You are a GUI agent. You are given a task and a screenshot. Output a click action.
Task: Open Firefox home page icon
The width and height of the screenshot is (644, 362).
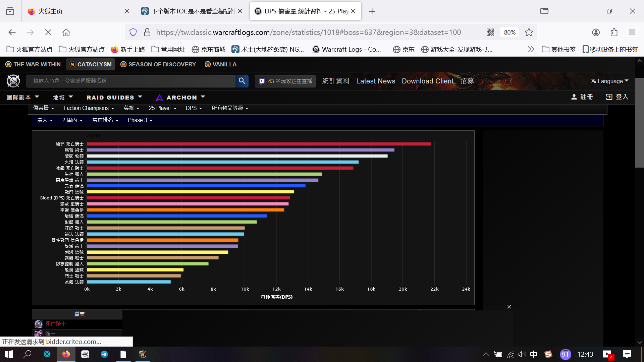tap(66, 32)
